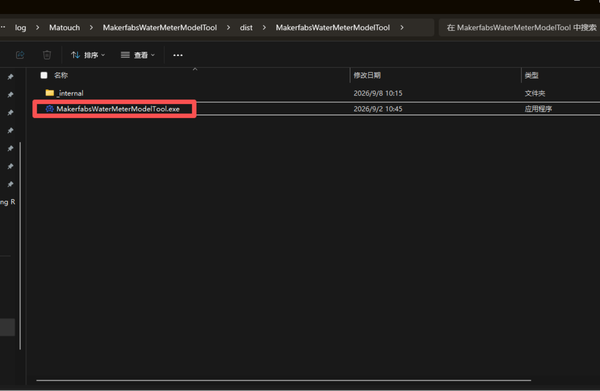Screen dimensions: 600x391
Task: Expand the chevron at the address bar end
Action: (402, 28)
